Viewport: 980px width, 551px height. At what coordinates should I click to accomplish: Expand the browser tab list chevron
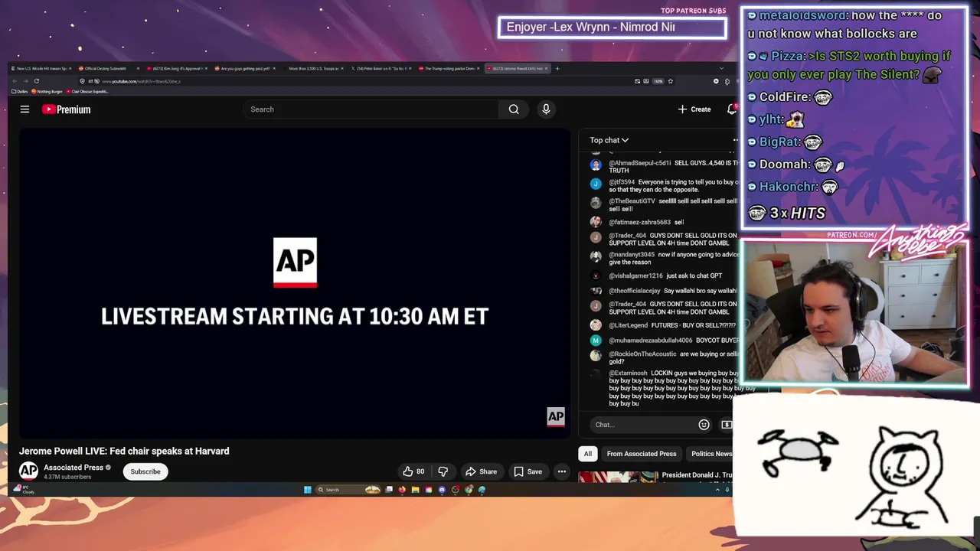[x=720, y=69]
